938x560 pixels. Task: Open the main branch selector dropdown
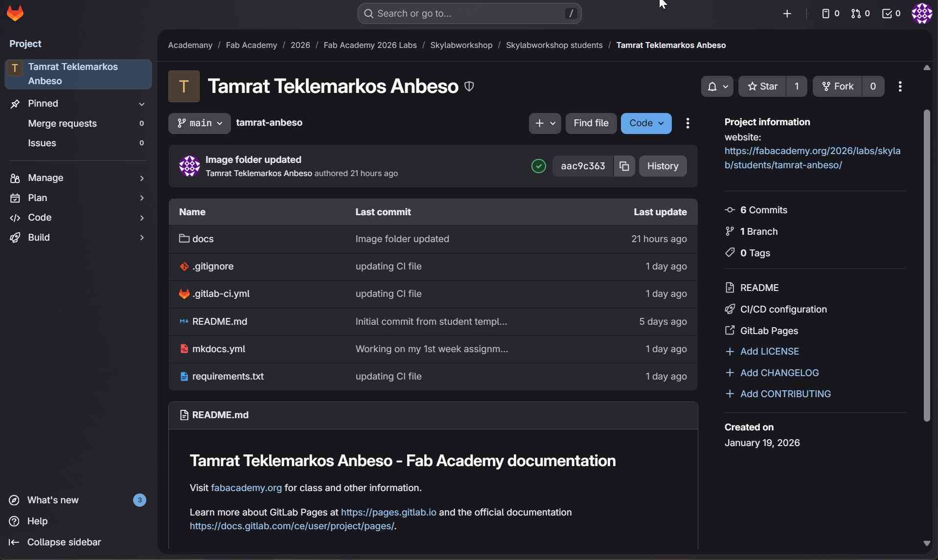199,123
